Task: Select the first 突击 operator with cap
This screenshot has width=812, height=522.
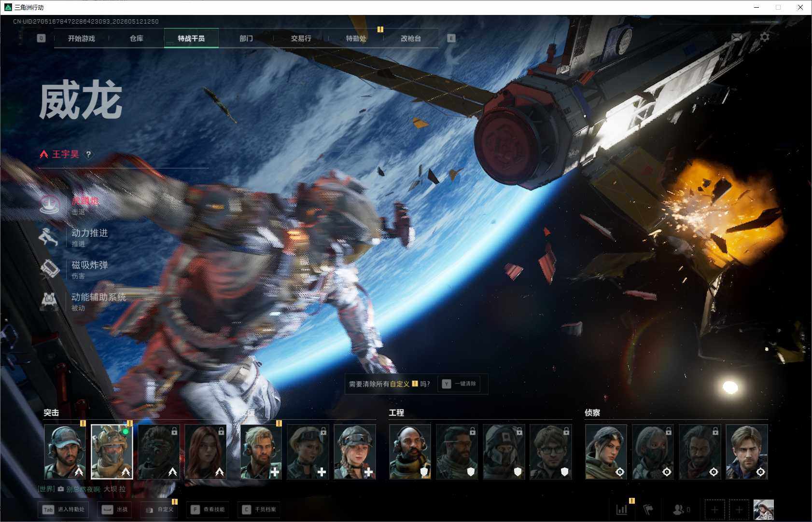Action: pos(65,452)
